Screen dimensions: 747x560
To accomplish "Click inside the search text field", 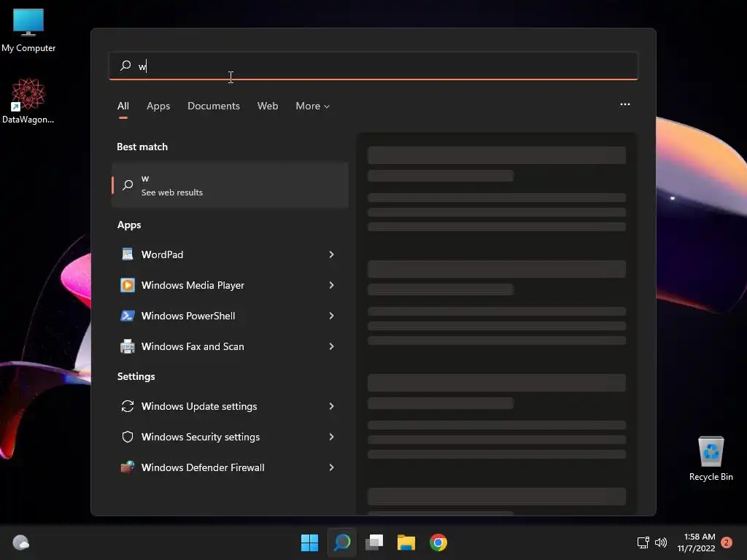I will (373, 66).
